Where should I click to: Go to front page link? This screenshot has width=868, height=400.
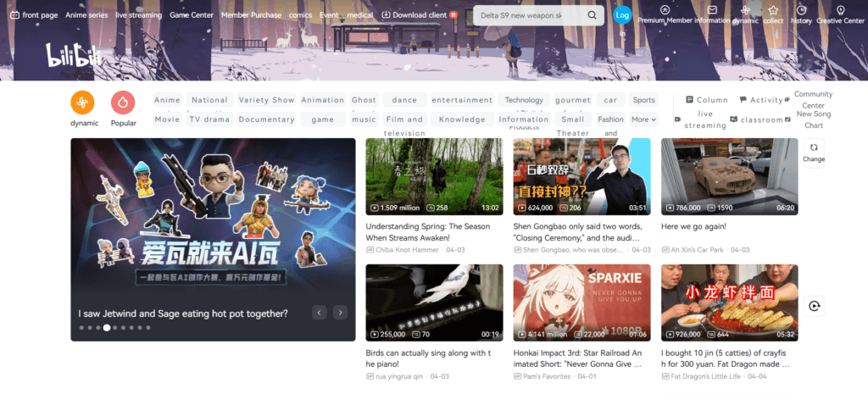34,15
